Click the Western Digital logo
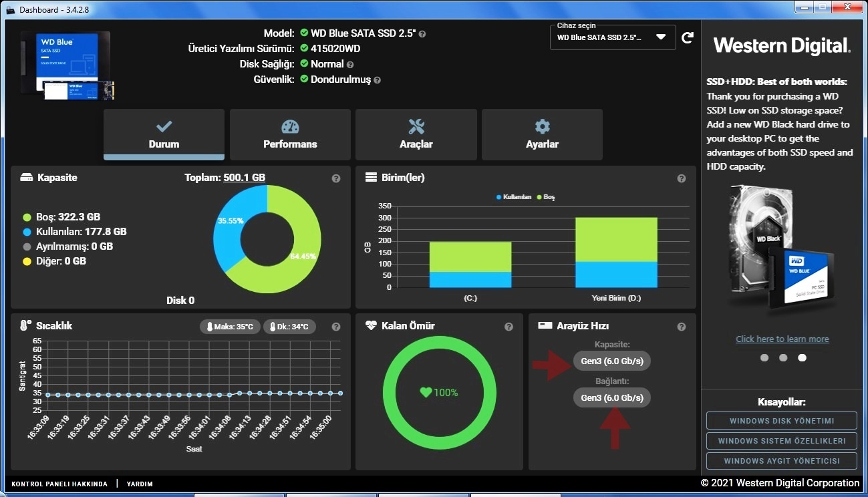The height and width of the screenshot is (497, 868). coord(782,45)
